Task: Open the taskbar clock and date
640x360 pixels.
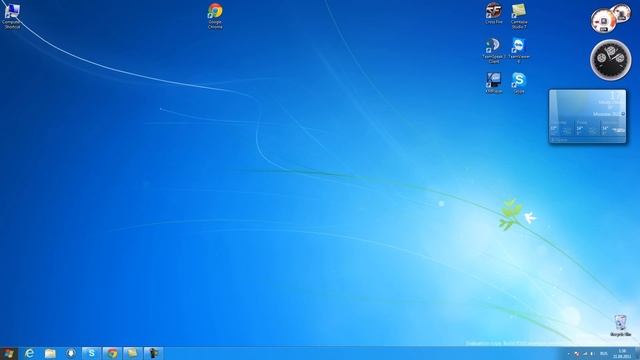Action: pos(622,354)
